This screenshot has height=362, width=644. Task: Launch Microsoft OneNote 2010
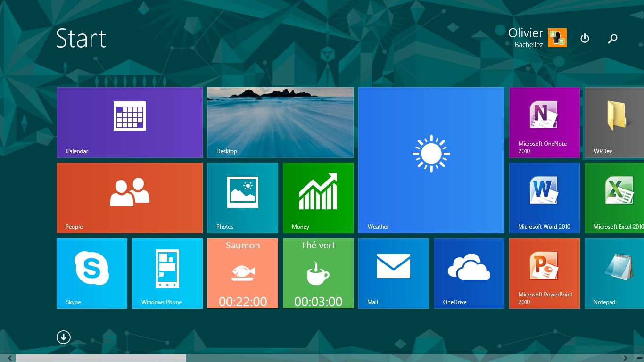point(545,123)
